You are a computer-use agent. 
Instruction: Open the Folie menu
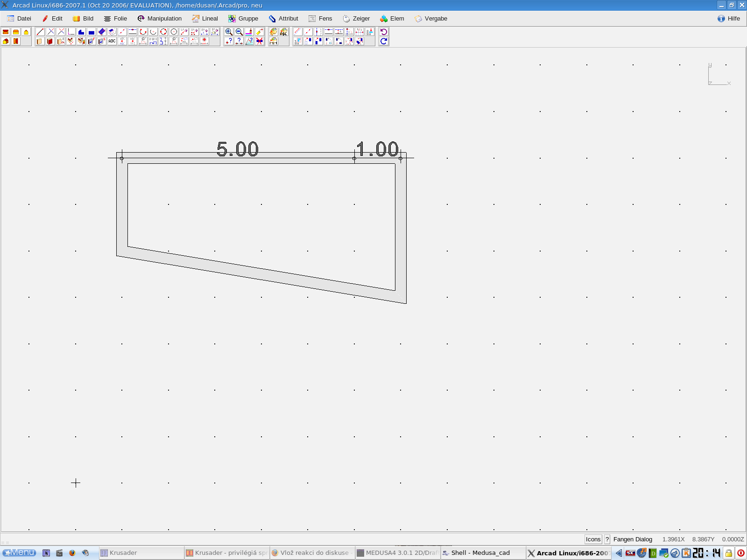point(115,19)
